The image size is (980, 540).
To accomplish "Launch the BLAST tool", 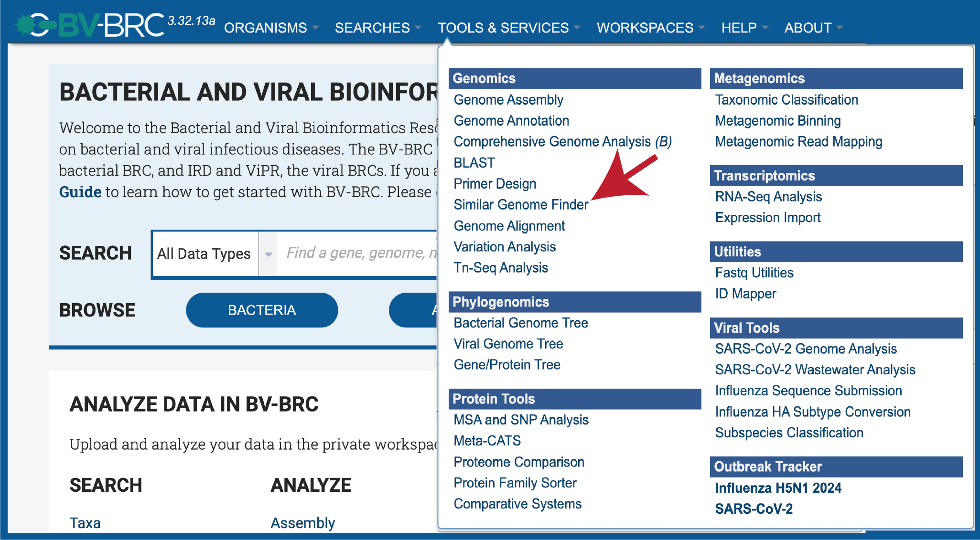I will [474, 163].
